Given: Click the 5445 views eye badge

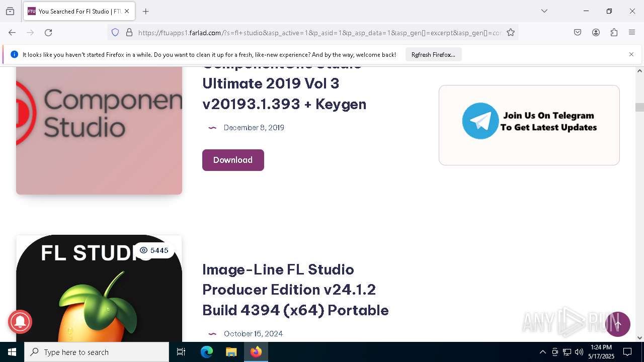Looking at the screenshot, I should pos(154,250).
